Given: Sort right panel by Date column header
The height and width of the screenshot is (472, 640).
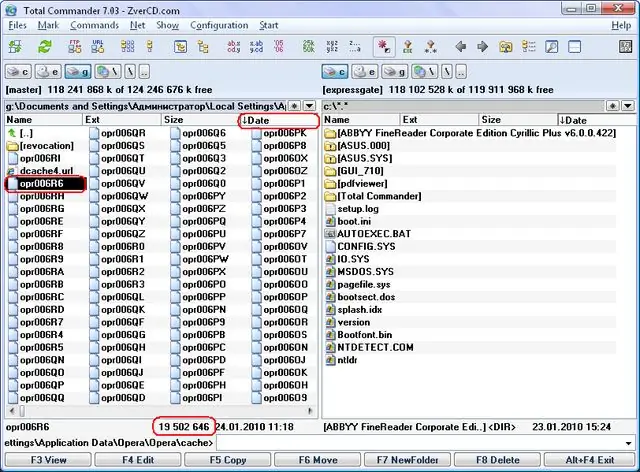Looking at the screenshot, I should 597,120.
